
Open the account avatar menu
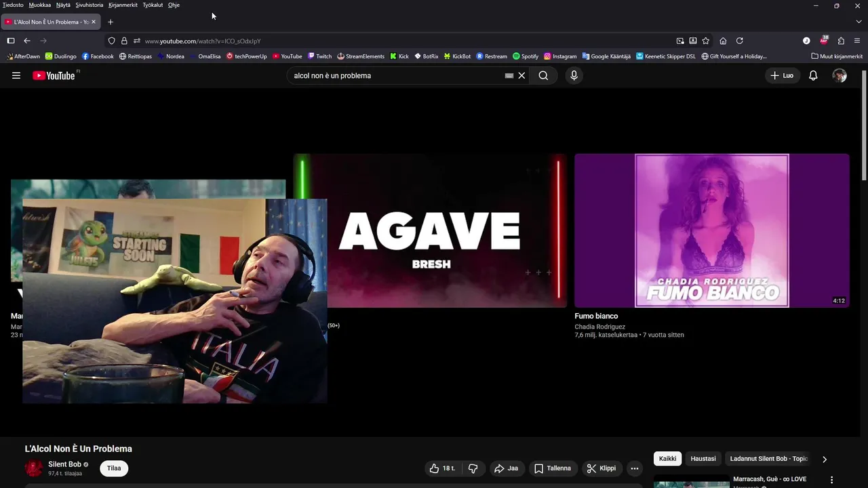coord(840,76)
